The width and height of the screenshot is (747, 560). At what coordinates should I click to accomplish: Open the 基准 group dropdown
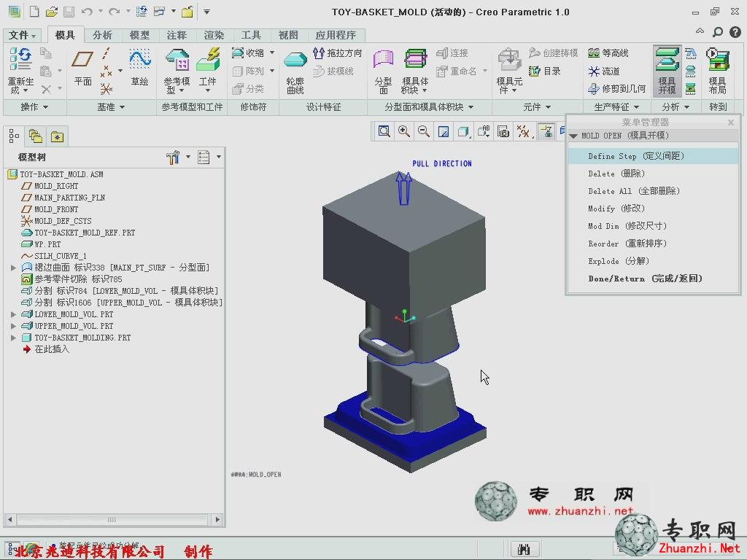[x=111, y=107]
